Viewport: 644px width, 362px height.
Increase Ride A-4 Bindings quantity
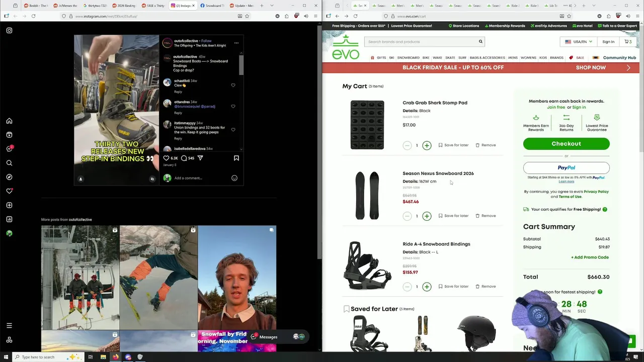[x=427, y=287]
